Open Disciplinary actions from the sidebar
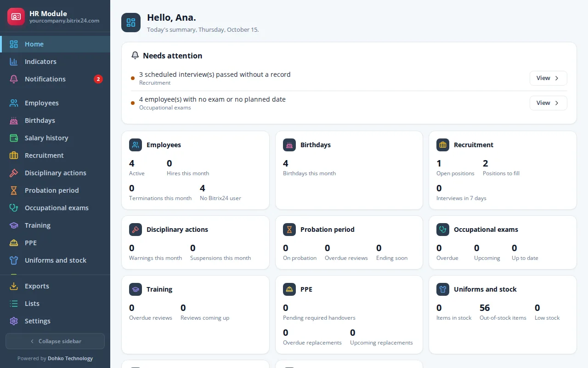The height and width of the screenshot is (368, 588). click(x=55, y=173)
